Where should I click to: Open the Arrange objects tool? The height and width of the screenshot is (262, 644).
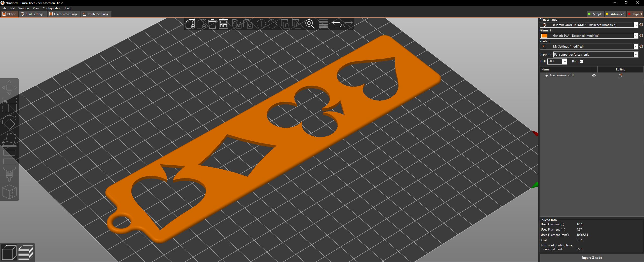click(x=223, y=24)
